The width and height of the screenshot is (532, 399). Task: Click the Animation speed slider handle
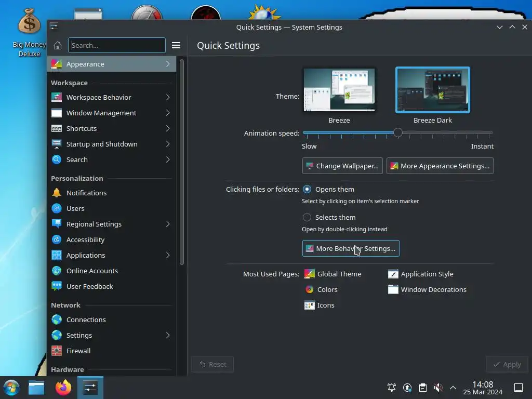point(398,132)
